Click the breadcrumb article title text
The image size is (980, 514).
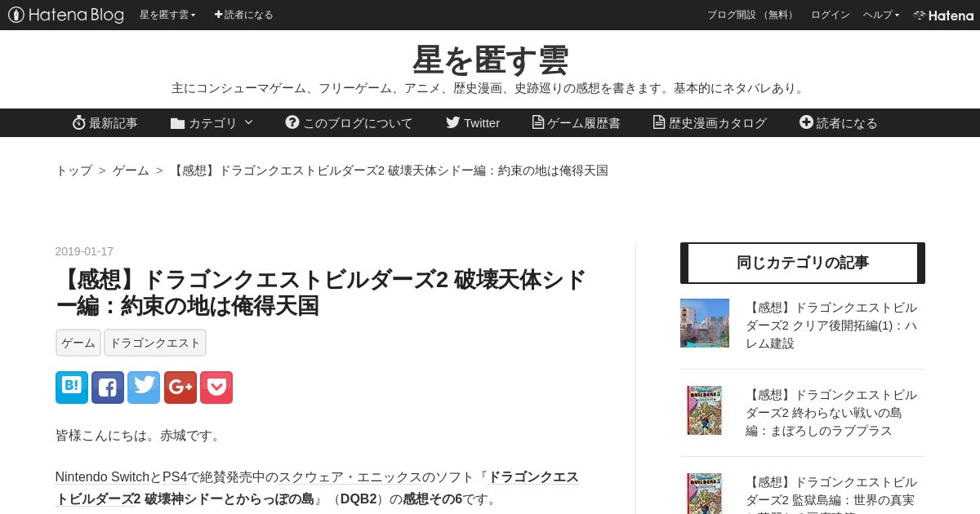[x=389, y=171]
